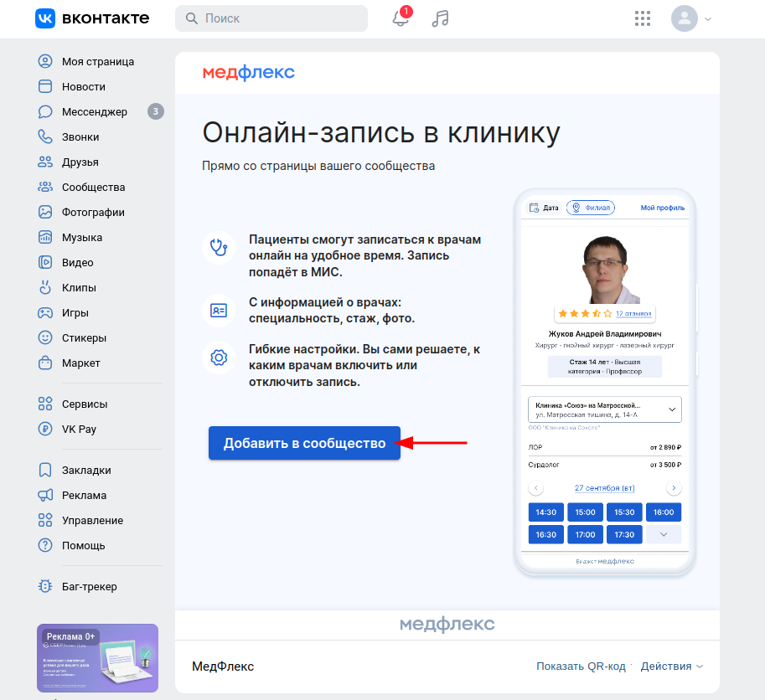Screen dimensions: 765x700
Task: Click the 27 сентября (вт) date link
Action: (x=604, y=488)
